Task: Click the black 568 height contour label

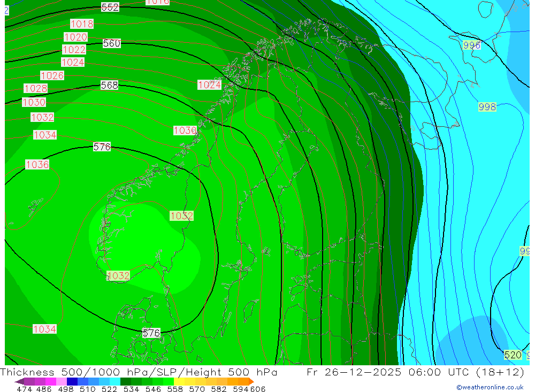Action: coord(109,85)
